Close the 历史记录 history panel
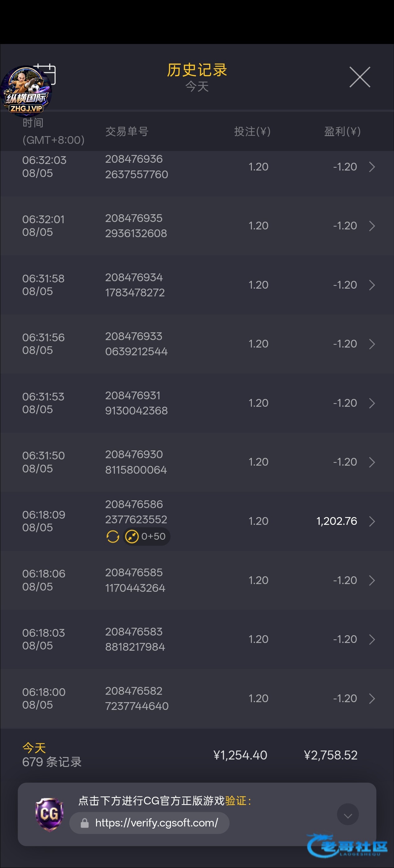The width and height of the screenshot is (394, 868). pyautogui.click(x=360, y=77)
